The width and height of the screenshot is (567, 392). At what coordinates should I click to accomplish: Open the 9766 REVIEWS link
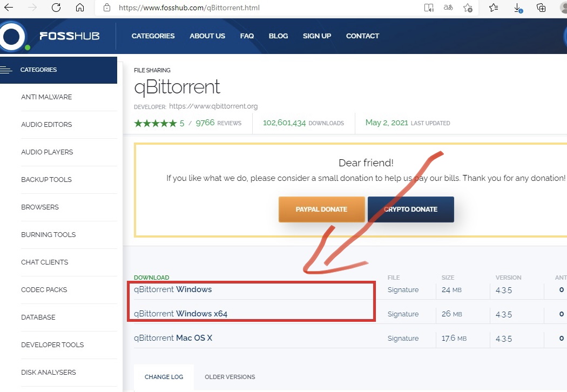218,123
